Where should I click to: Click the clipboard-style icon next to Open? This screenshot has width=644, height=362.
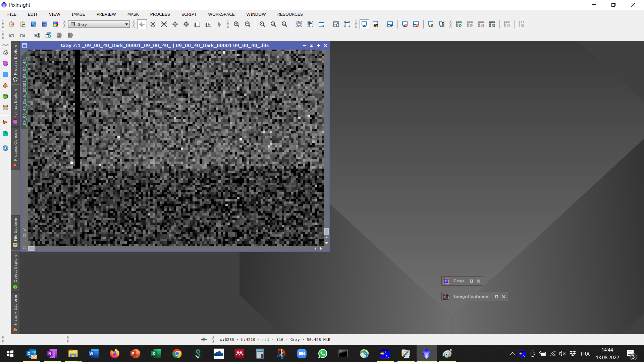tap(22, 24)
